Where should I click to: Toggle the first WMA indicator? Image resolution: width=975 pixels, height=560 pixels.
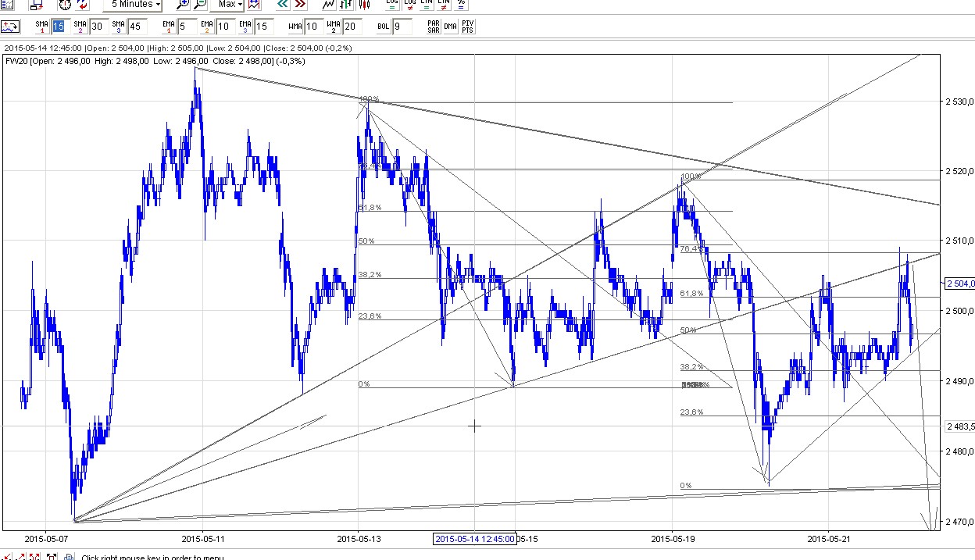[x=295, y=27]
